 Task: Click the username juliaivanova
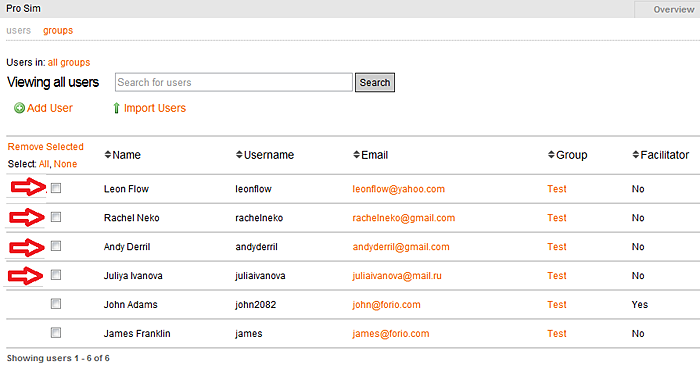point(260,276)
